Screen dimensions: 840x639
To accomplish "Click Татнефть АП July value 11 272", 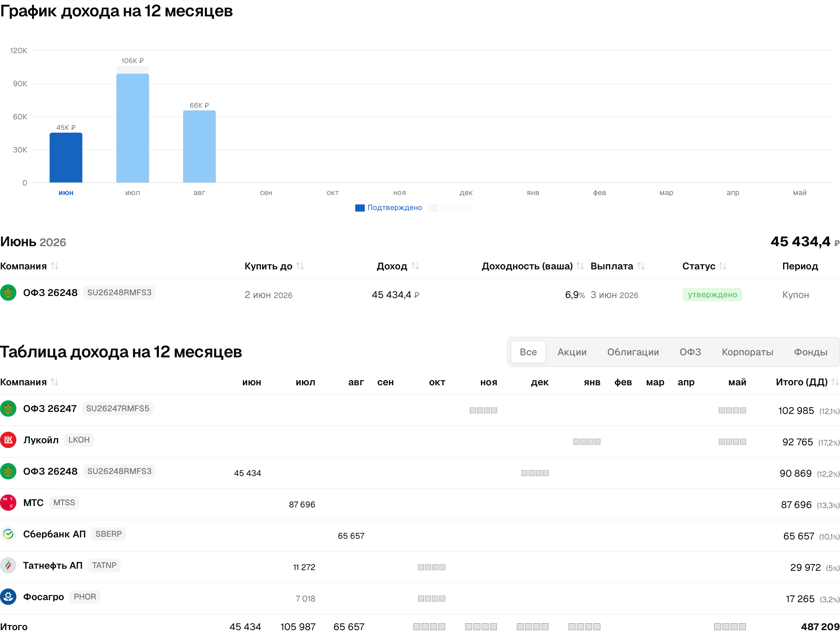I will (304, 567).
